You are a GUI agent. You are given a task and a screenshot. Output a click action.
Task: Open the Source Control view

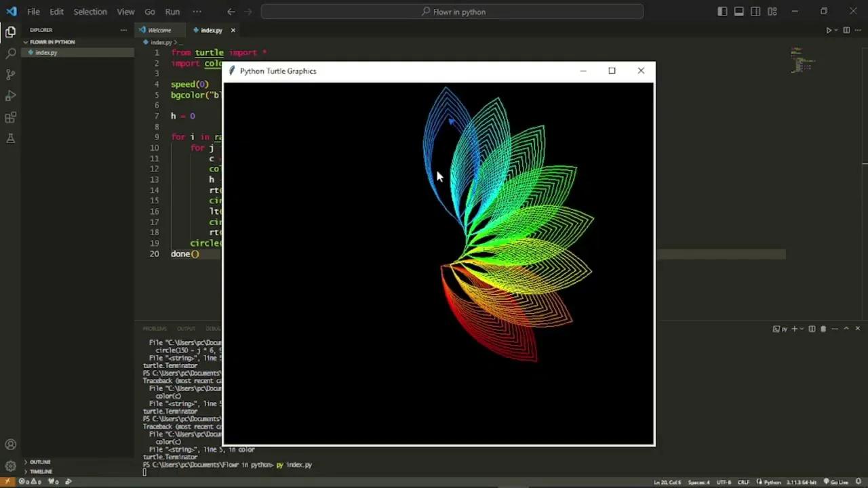click(10, 75)
